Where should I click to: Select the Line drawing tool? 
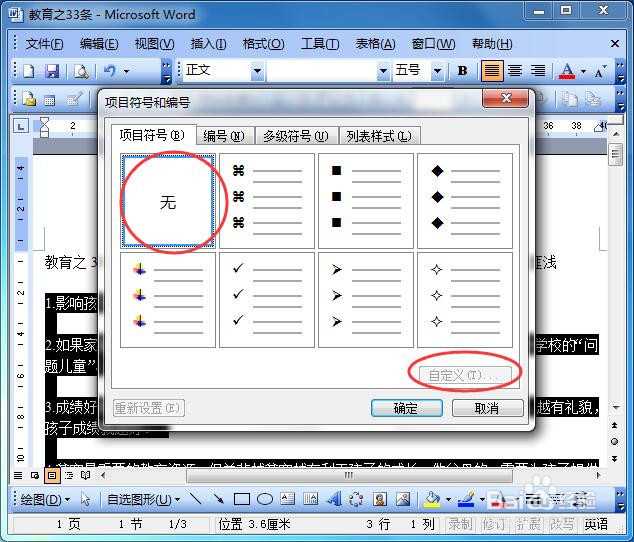click(196, 499)
